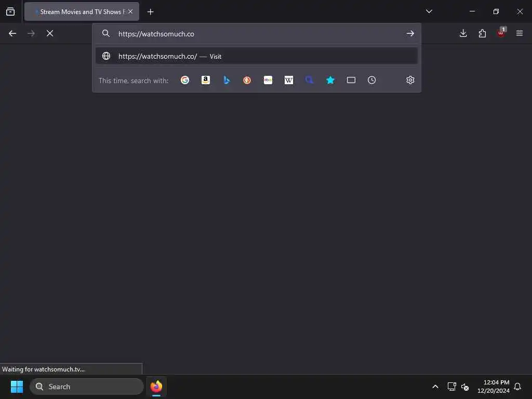Viewport: 532px width, 399px height.
Task: Open the uBlock Origin extension
Action: point(501,33)
